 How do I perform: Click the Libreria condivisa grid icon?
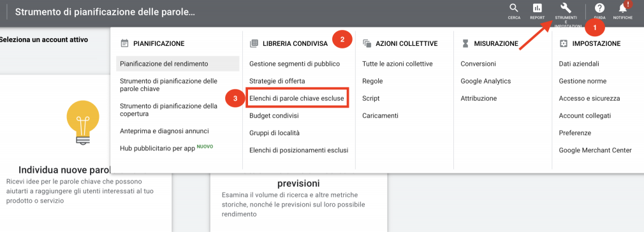254,43
